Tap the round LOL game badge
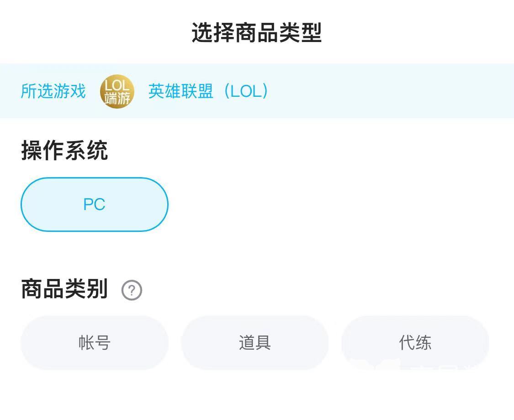This screenshot has width=514, height=420. point(117,92)
